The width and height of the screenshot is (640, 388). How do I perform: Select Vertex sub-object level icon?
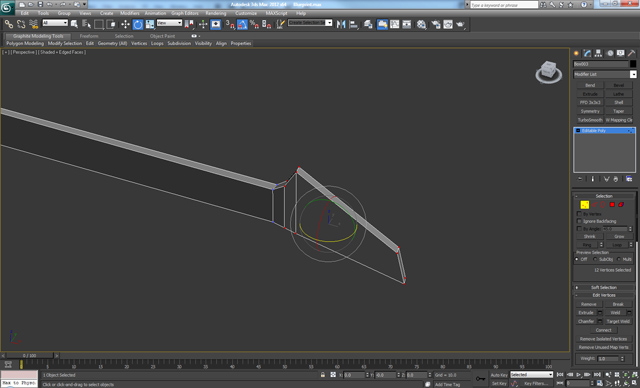click(585, 204)
